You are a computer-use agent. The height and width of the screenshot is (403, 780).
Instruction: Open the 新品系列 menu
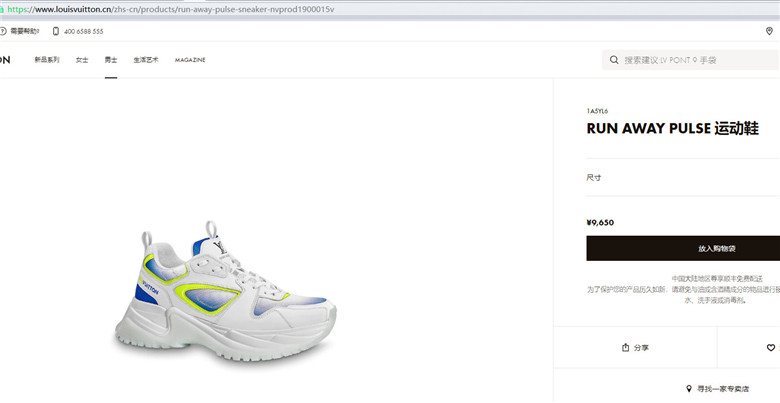[47, 60]
